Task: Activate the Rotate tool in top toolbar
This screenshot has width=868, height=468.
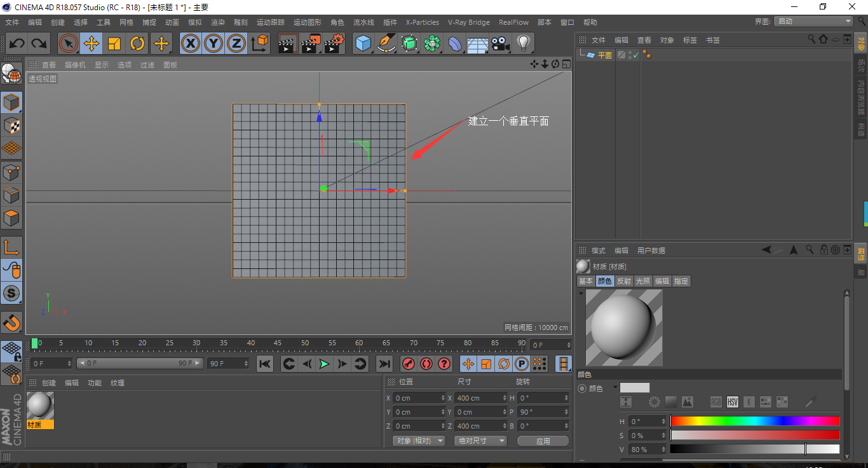Action: [137, 43]
